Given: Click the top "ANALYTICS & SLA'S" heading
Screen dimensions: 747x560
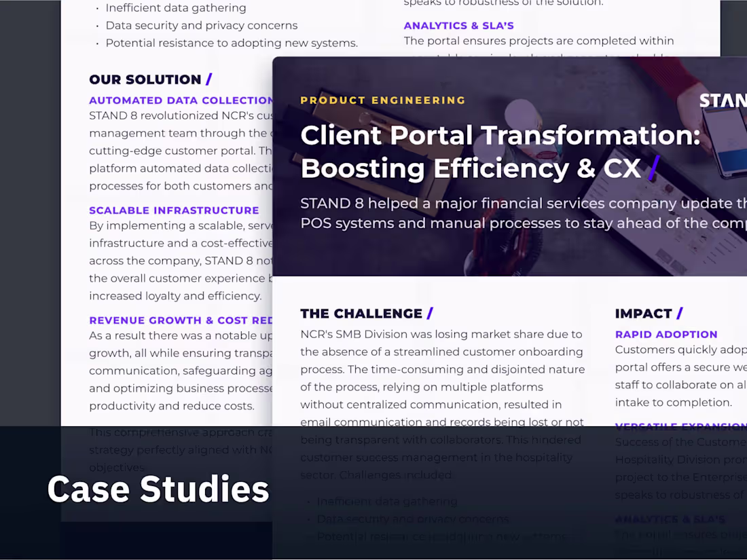Looking at the screenshot, I should point(459,25).
